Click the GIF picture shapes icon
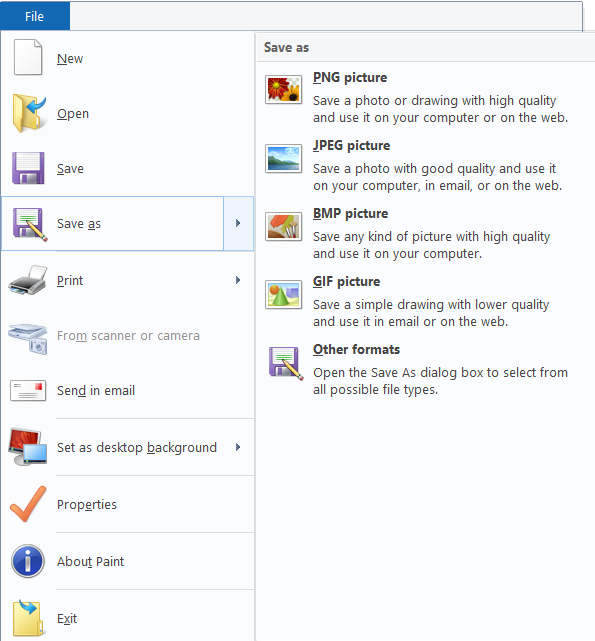This screenshot has width=595, height=641. point(283,294)
